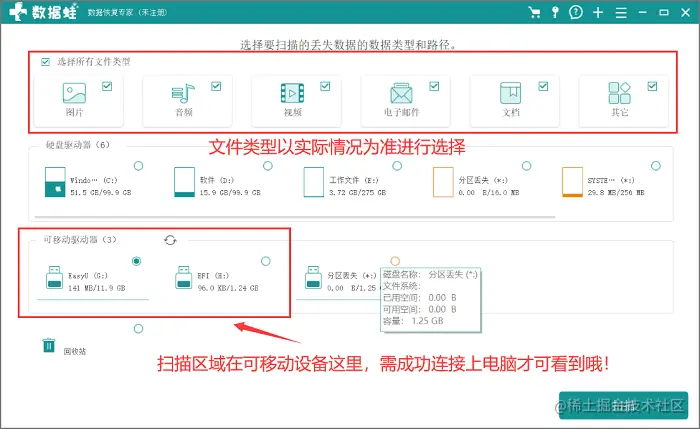Select the 其它 file type icon
The height and width of the screenshot is (429, 700).
pyautogui.click(x=620, y=93)
